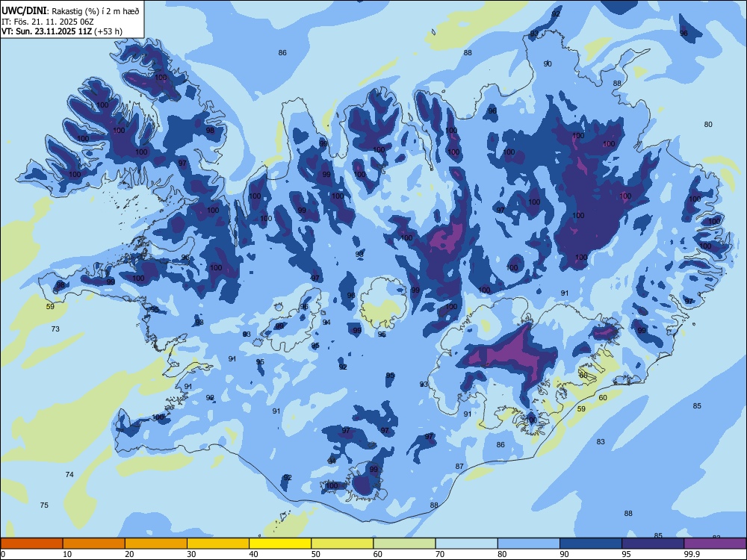This screenshot has width=747, height=560.
Task: Select the '74' humidity value on the map
Action: [x=69, y=474]
